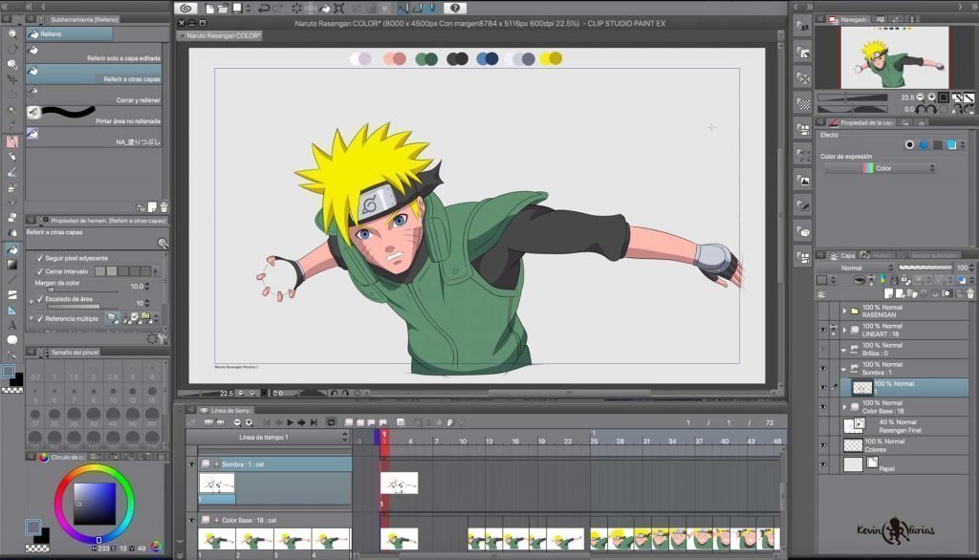Create a new canvas file

pyautogui.click(x=209, y=8)
